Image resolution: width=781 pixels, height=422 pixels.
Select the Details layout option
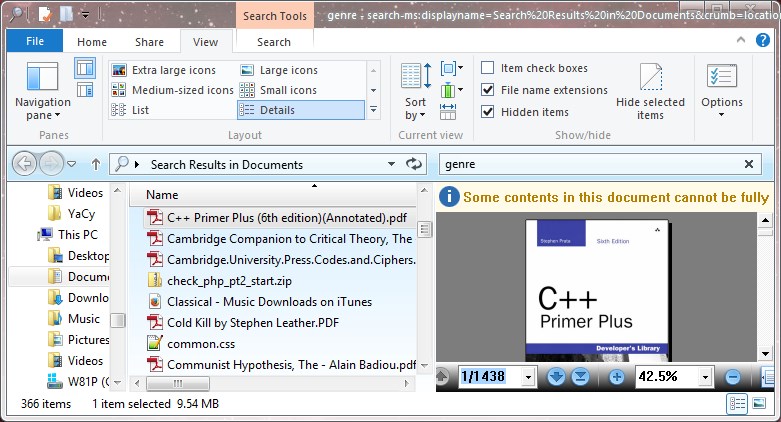point(301,110)
